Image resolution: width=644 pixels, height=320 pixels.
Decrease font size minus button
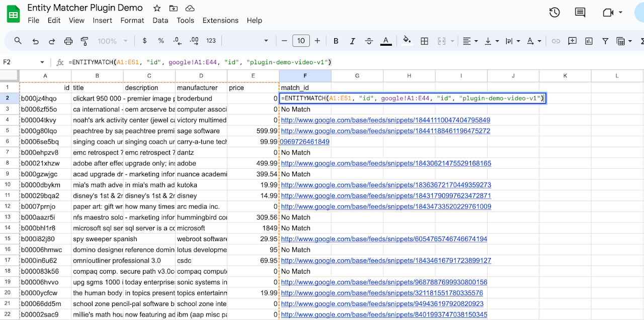pyautogui.click(x=284, y=41)
